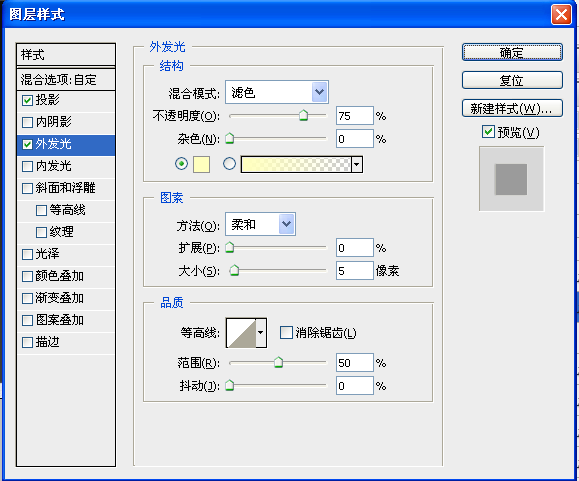Toggle the 预览 preview checkbox
Screen dimensions: 579x481
488,131
